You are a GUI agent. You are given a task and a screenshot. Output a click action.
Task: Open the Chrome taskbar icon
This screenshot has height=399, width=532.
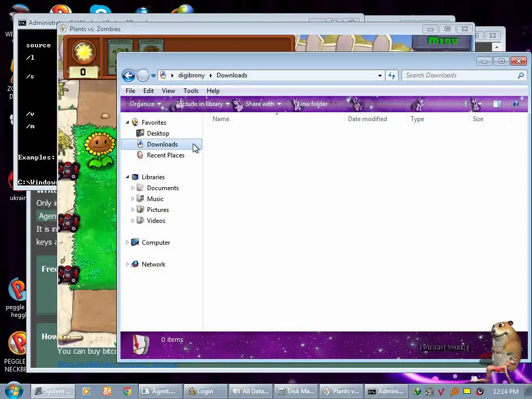pos(128,391)
